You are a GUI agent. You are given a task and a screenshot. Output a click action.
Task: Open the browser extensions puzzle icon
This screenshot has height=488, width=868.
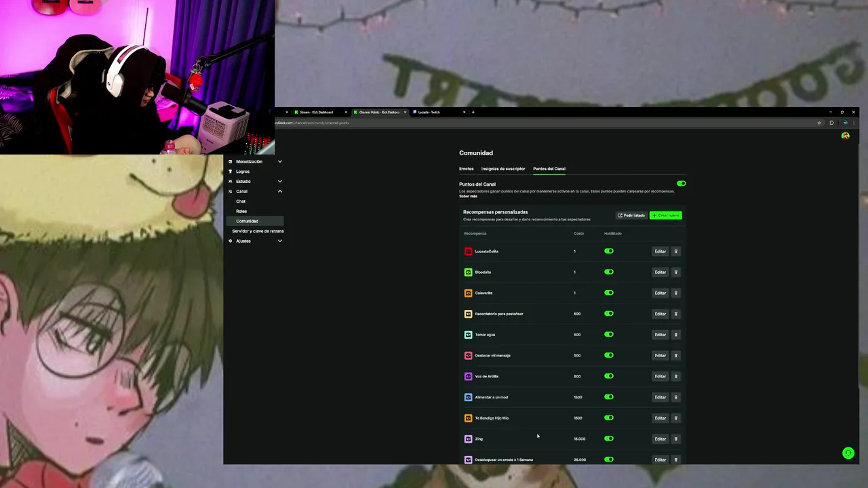pos(831,123)
